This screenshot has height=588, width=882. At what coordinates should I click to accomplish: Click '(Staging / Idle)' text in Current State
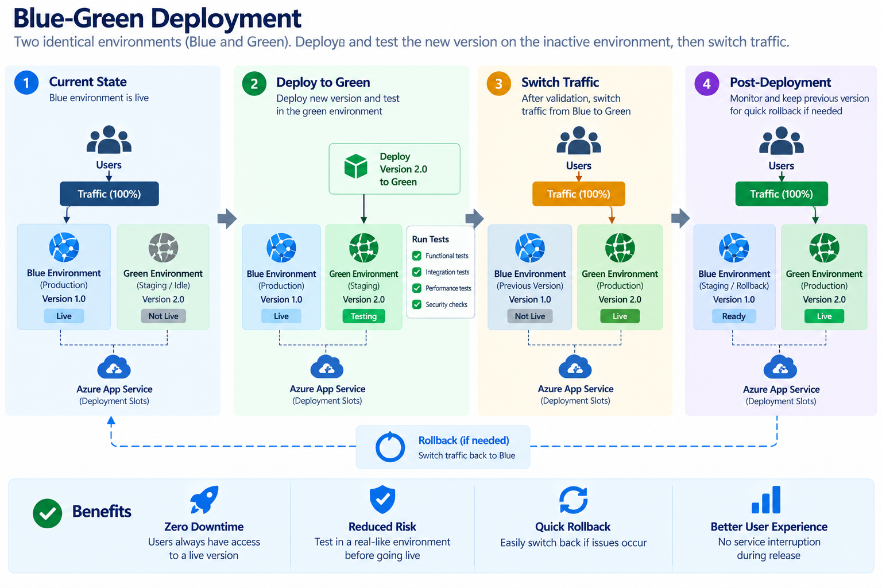(x=163, y=285)
